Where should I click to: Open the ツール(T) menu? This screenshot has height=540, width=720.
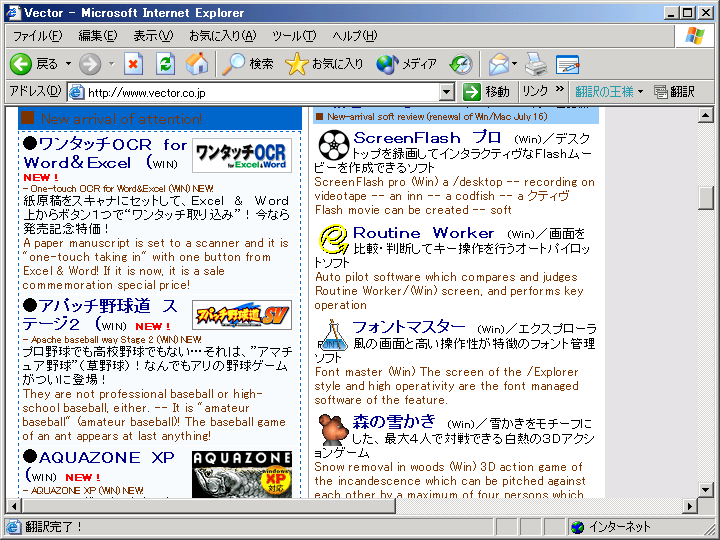(x=294, y=36)
